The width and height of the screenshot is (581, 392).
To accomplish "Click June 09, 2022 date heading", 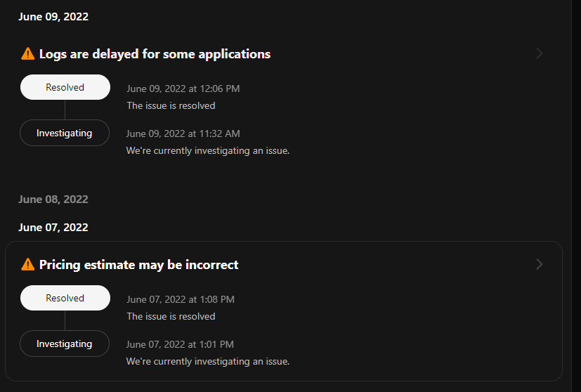I will 53,17.
